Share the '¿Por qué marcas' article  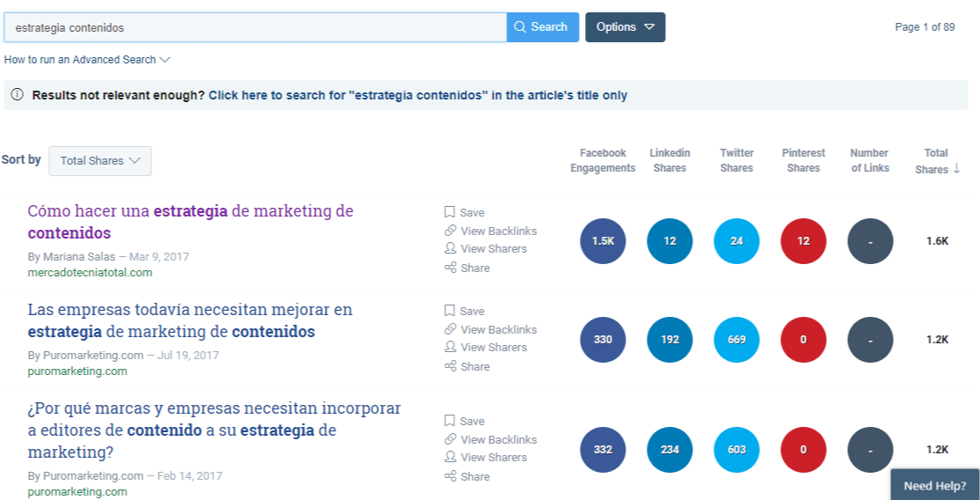coord(467,476)
